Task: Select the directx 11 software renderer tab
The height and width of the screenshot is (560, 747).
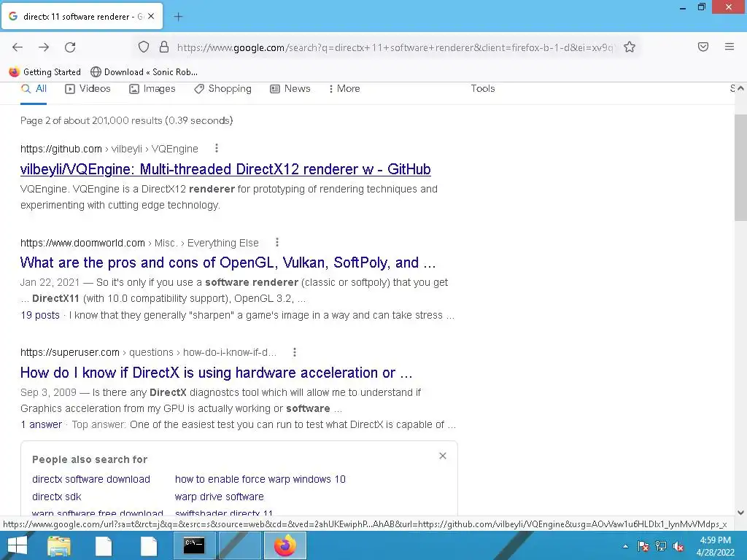Action: (82, 16)
